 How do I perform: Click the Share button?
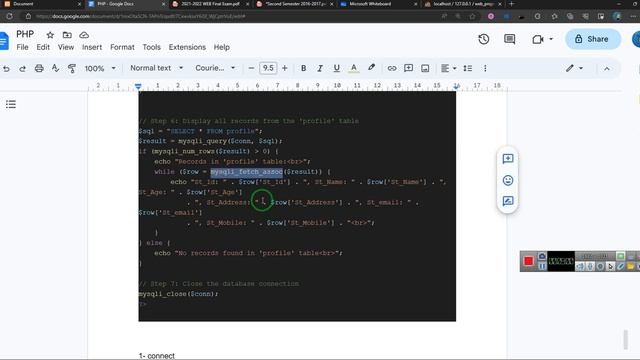(593, 39)
